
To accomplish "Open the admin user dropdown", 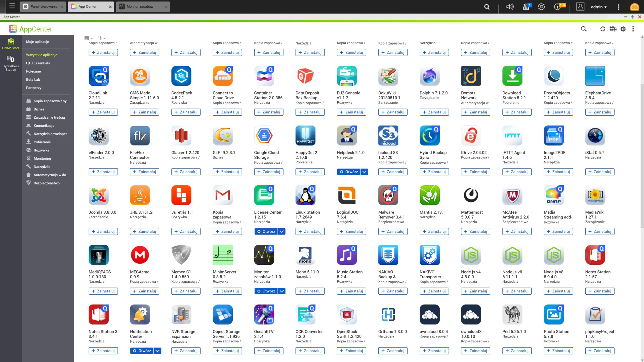I will (x=599, y=7).
